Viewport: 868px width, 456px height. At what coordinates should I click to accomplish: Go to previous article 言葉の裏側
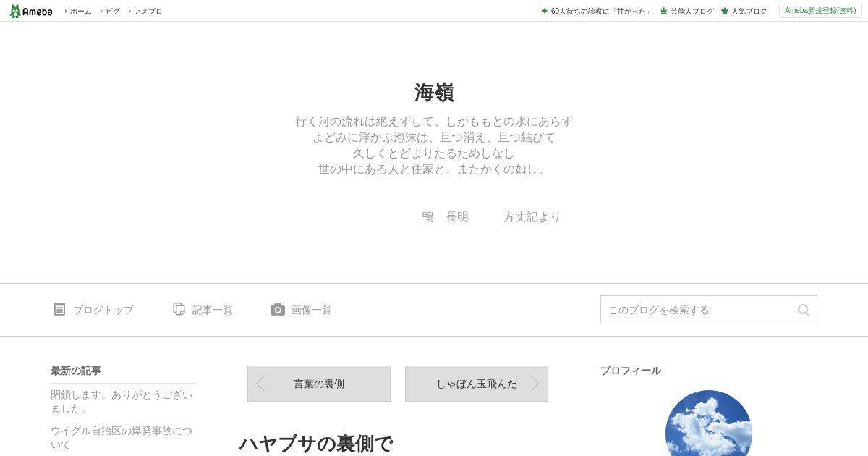coord(319,384)
